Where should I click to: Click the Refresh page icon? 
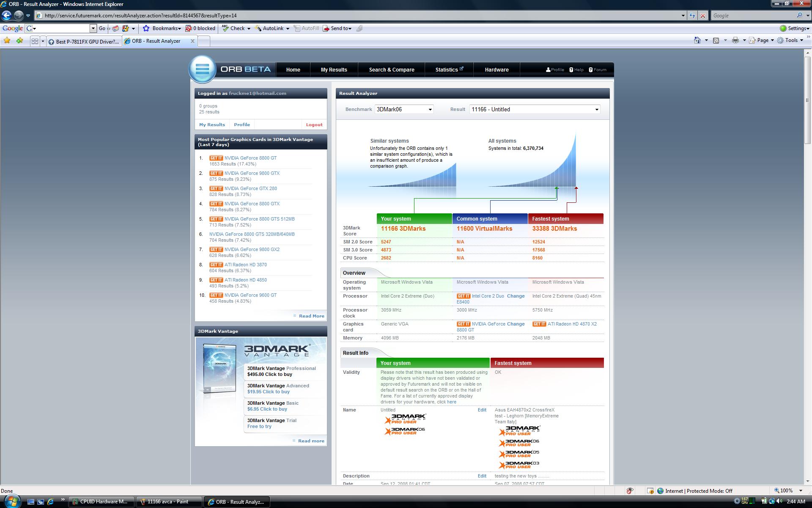tap(692, 16)
